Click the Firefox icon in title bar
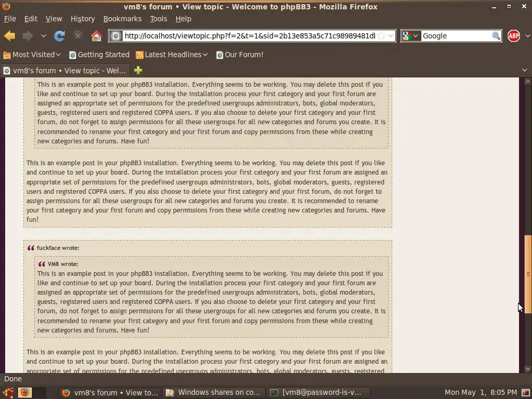 [6, 6]
